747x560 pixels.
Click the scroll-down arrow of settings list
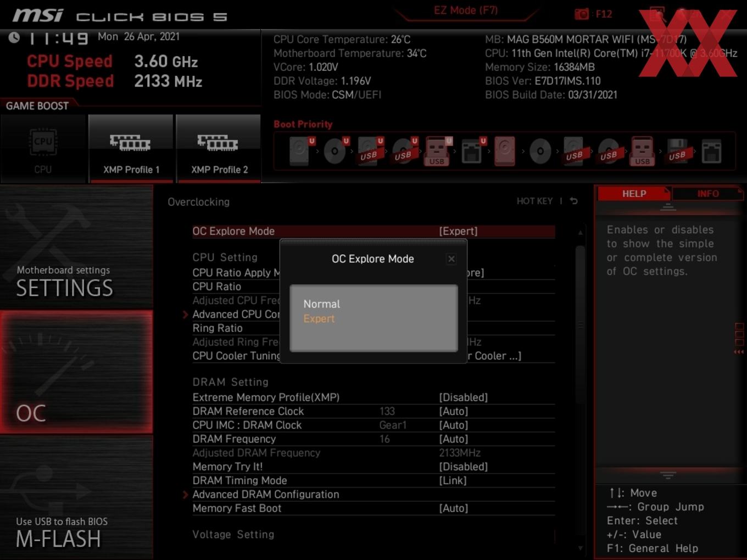[x=581, y=548]
